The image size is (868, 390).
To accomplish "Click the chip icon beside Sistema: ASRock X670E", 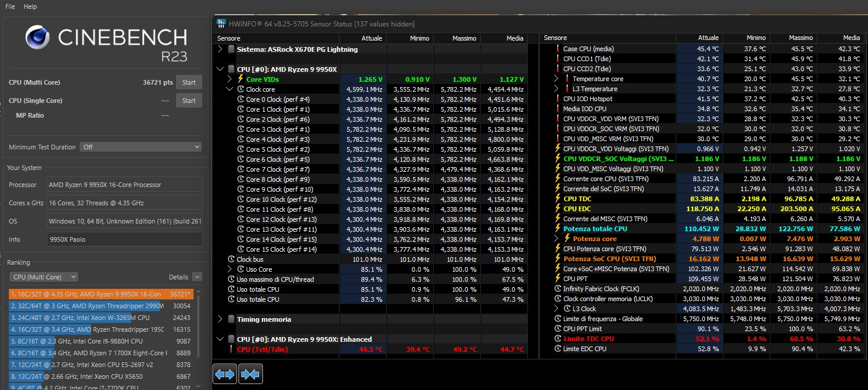I will [231, 49].
